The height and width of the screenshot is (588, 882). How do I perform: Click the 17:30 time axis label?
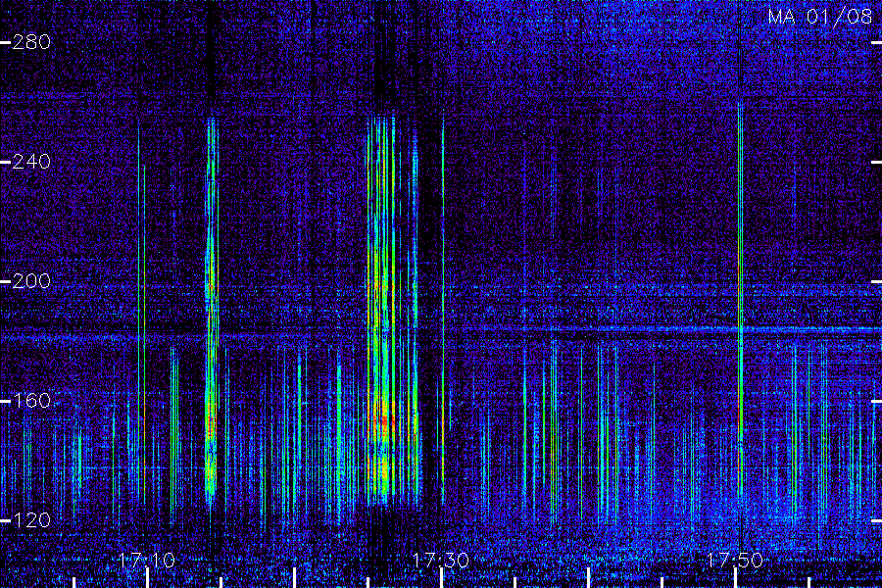[x=441, y=560]
